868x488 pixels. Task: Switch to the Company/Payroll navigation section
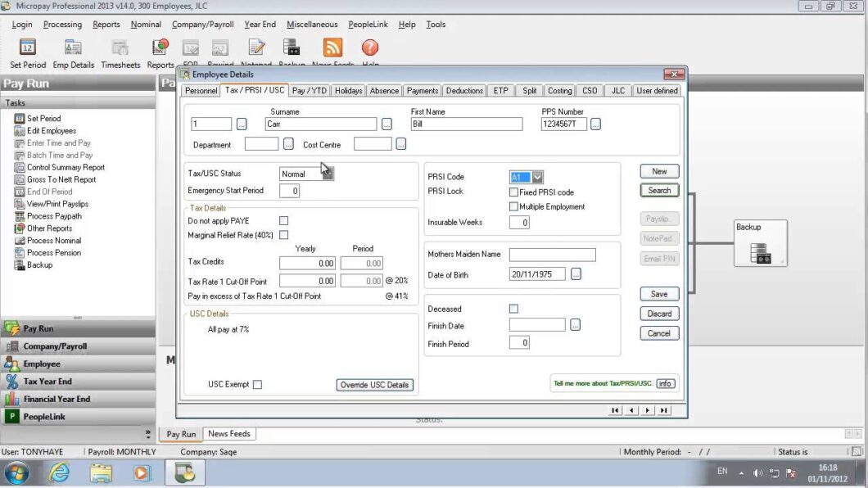[x=78, y=346]
